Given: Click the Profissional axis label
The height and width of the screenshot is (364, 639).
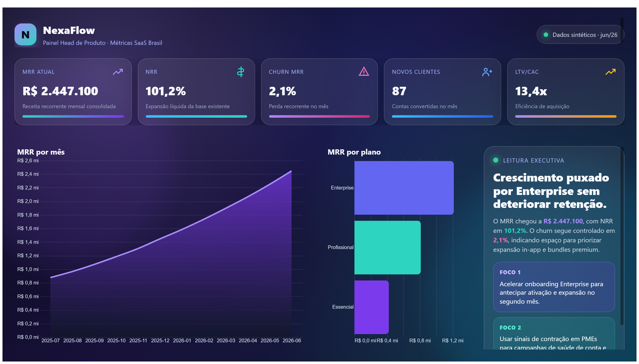Looking at the screenshot, I should click(340, 247).
